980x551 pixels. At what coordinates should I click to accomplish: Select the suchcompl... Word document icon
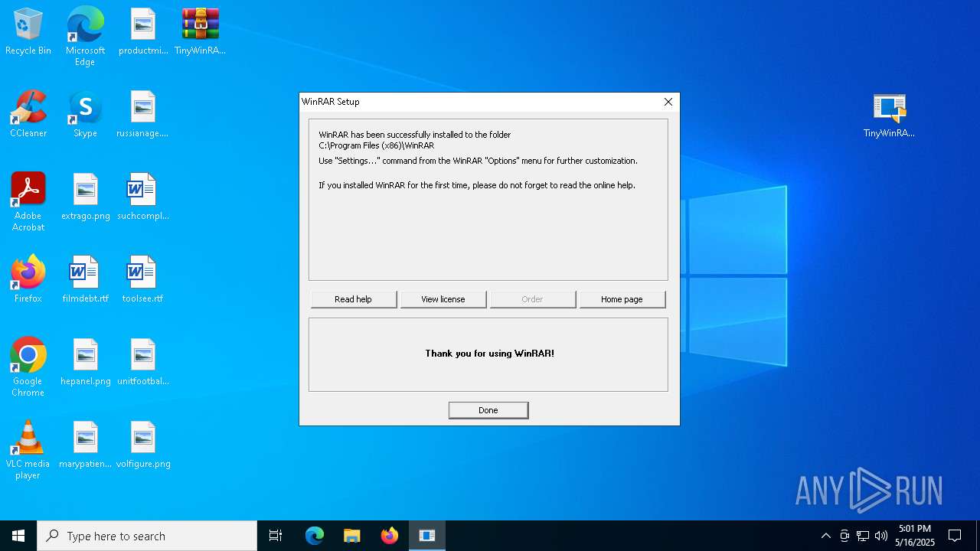pyautogui.click(x=143, y=197)
